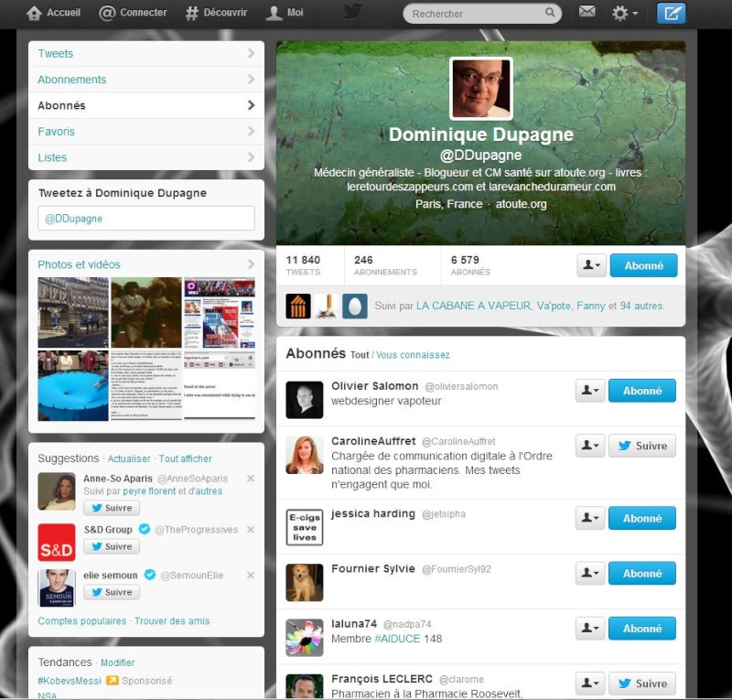This screenshot has height=700, width=732.
Task: Open the blue pool photo thumbnail
Action: tap(73, 386)
